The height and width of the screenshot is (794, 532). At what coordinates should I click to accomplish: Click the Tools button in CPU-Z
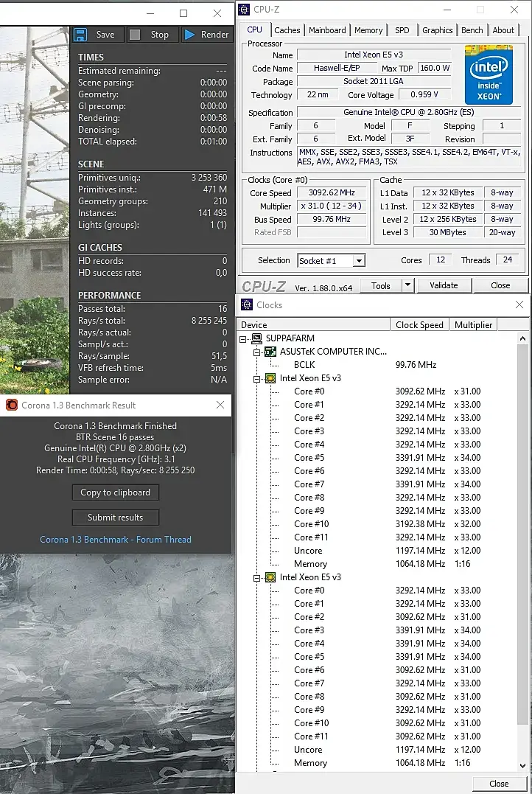(381, 285)
